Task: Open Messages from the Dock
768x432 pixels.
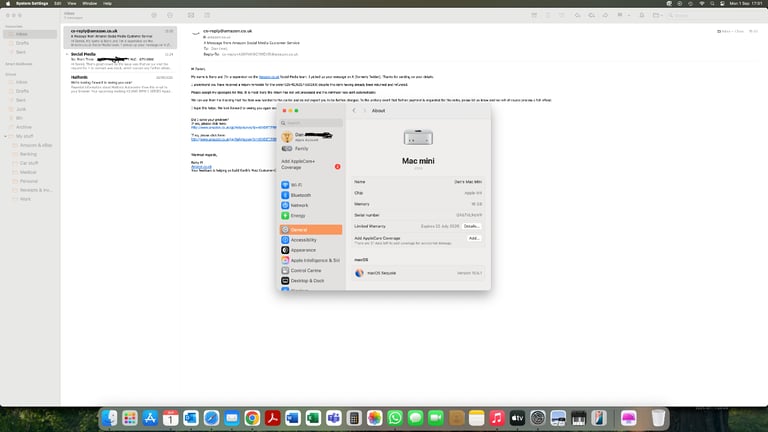Action: point(415,418)
